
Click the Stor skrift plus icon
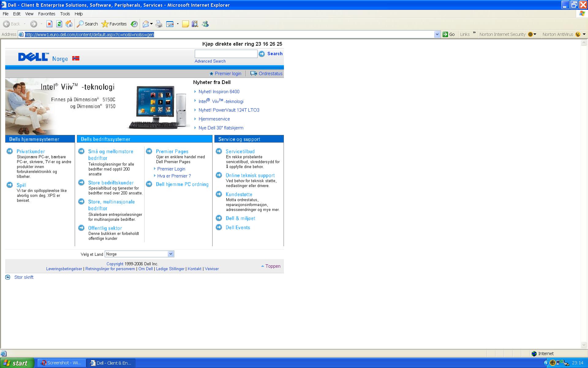[8, 277]
